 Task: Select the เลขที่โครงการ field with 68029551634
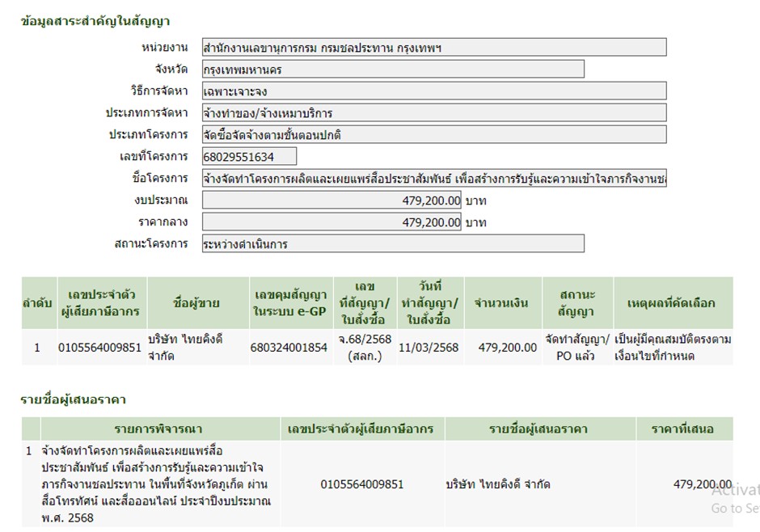[x=249, y=157]
